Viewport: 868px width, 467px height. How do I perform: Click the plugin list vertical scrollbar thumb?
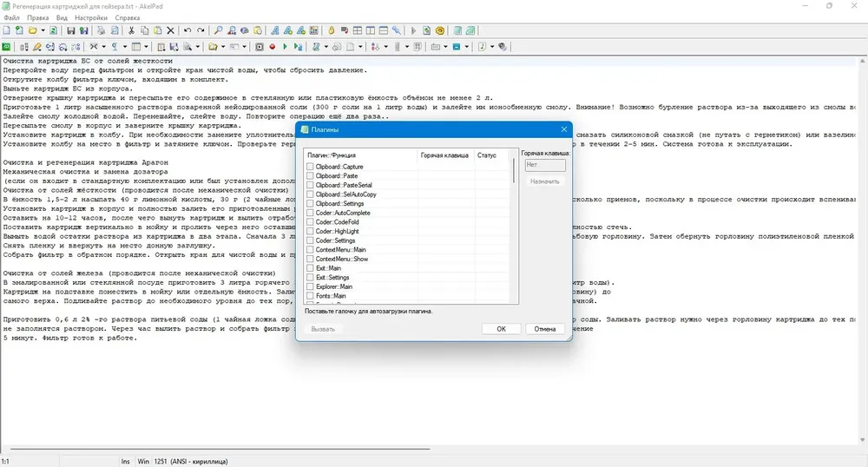click(514, 170)
